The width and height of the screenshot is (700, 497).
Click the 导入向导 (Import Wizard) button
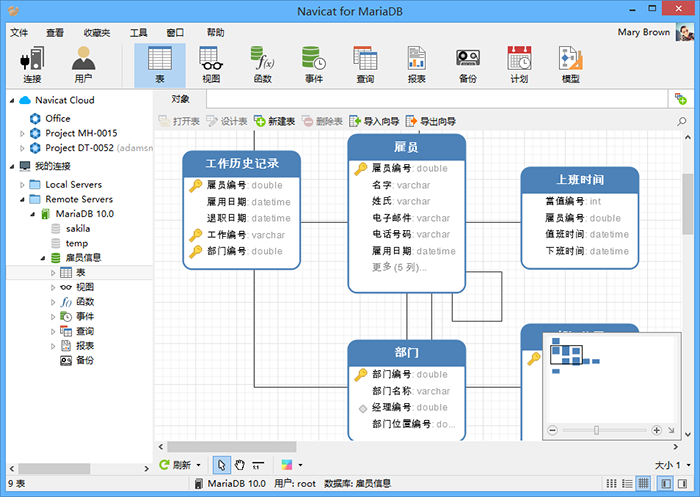pyautogui.click(x=374, y=121)
